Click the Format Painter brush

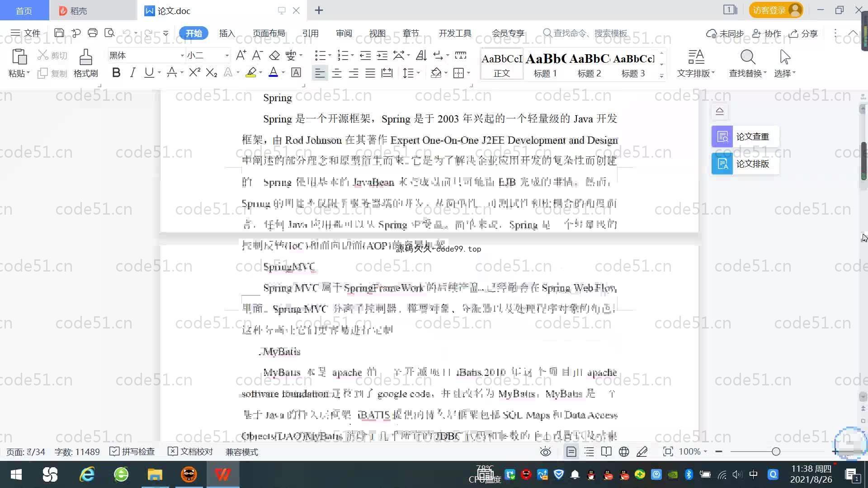[x=86, y=57]
